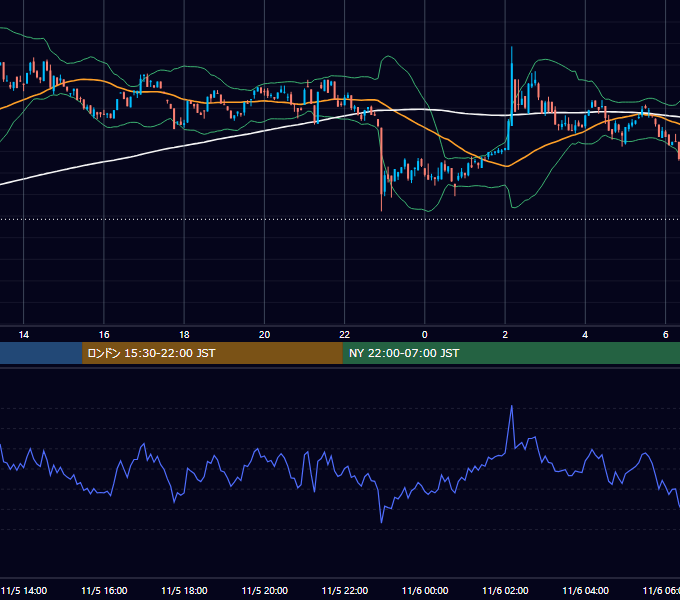
Task: Click the 6 hour label on price chart axis
Action: pos(665,335)
